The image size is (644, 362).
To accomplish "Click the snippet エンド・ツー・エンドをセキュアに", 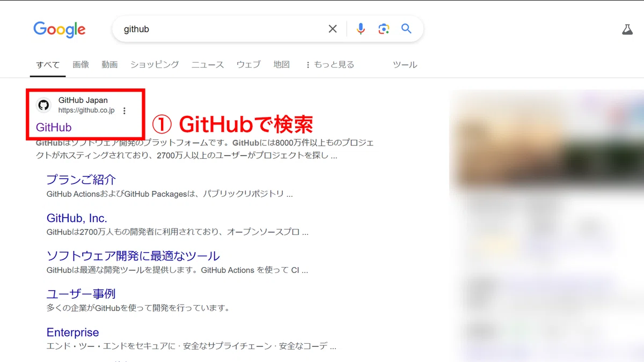I will tap(192, 346).
